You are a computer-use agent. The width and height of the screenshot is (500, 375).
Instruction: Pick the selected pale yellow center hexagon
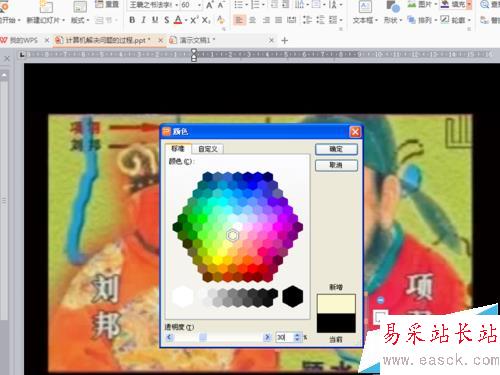click(x=232, y=235)
